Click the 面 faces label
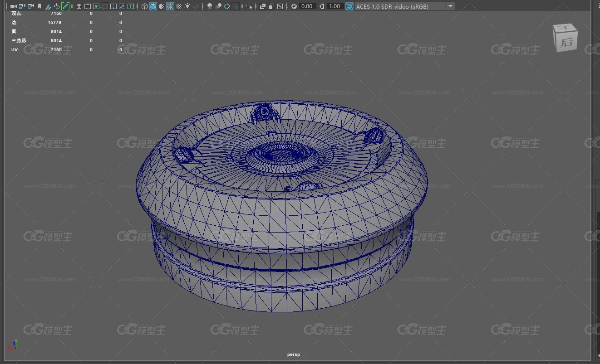Image resolution: width=600 pixels, height=364 pixels. [15, 32]
